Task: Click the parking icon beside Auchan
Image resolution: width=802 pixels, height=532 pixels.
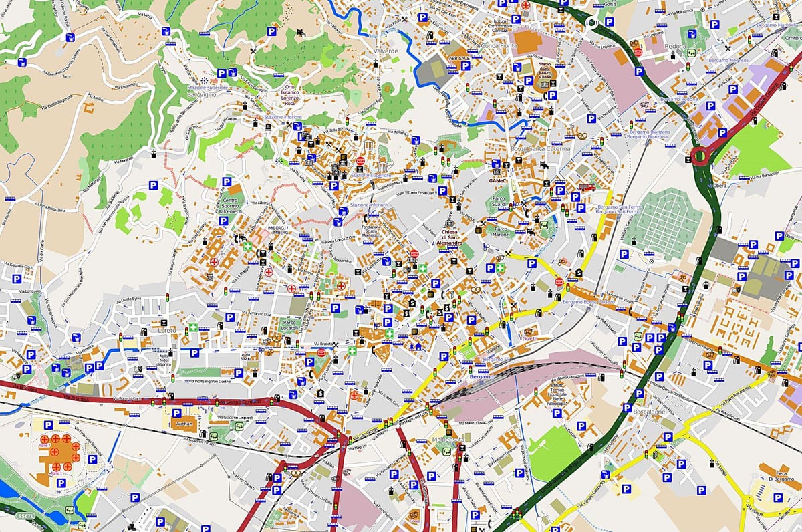Action: click(x=176, y=414)
